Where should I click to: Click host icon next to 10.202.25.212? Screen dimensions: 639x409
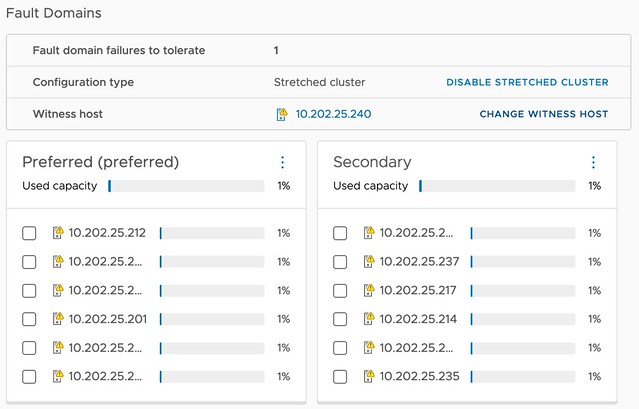click(59, 233)
